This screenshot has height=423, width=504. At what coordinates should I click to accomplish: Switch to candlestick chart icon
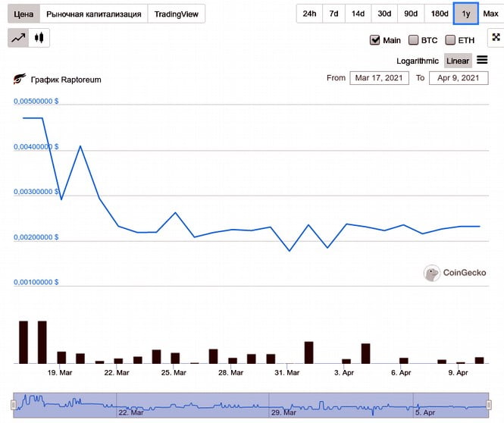(39, 38)
